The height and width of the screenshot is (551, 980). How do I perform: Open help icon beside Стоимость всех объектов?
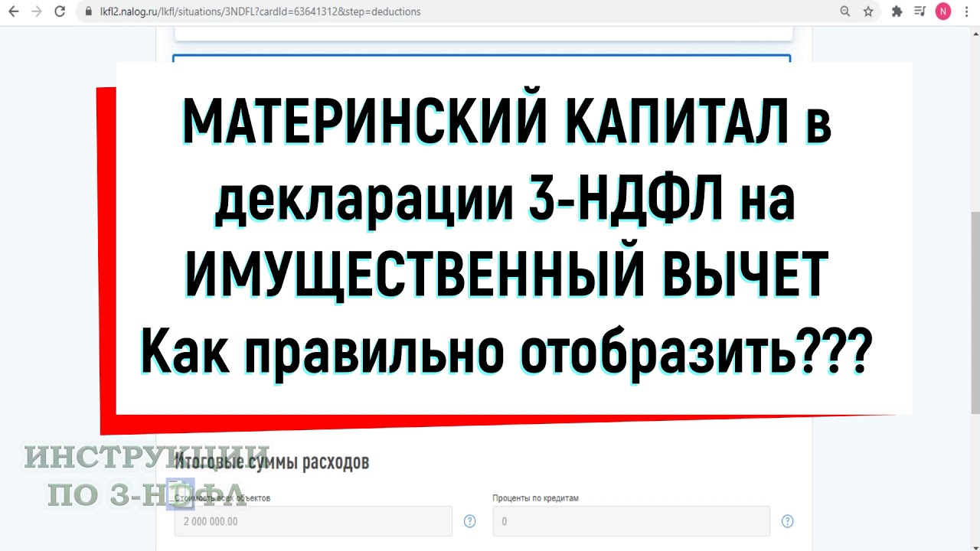[x=469, y=521]
